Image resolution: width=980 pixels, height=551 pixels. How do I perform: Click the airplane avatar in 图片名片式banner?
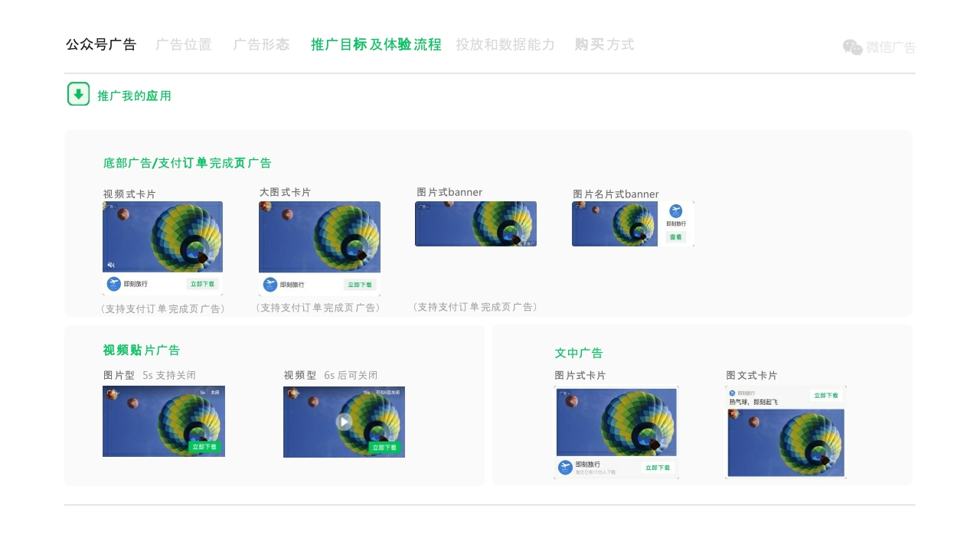675,211
